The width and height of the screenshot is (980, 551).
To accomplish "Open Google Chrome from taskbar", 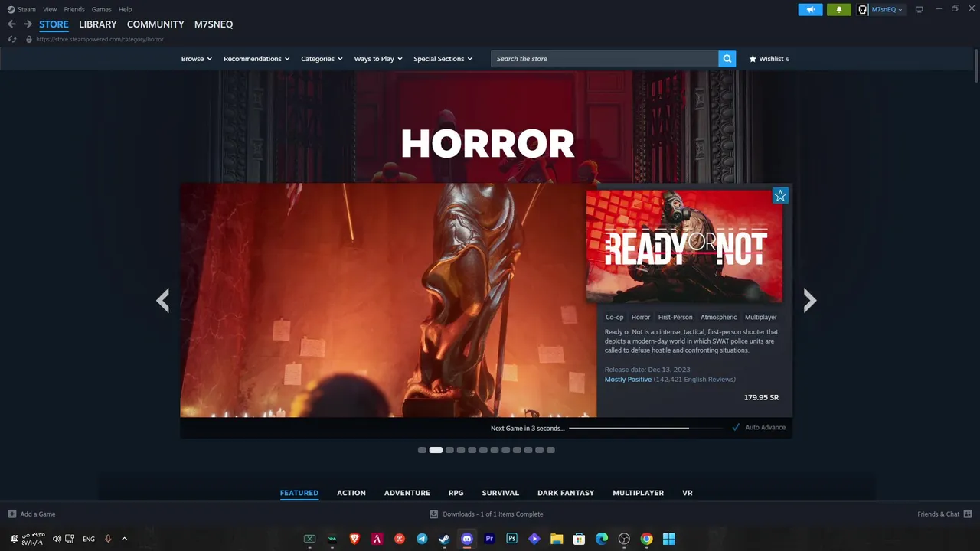I will coord(646,539).
